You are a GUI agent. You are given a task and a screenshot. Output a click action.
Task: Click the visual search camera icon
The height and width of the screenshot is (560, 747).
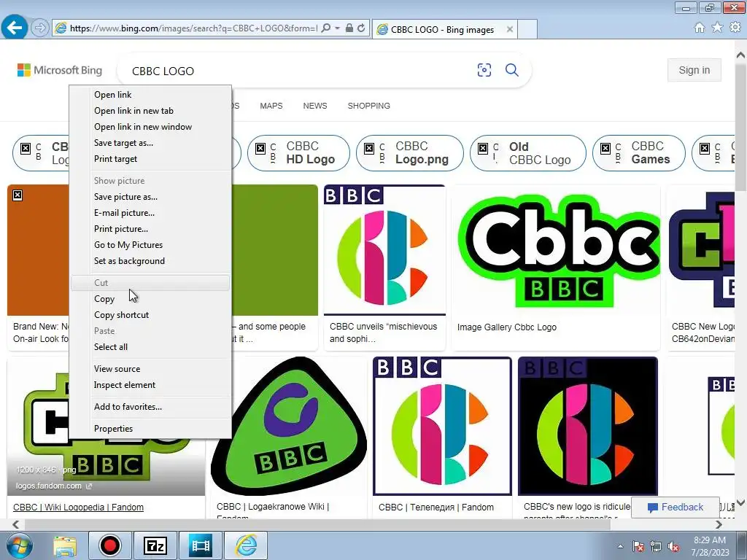point(484,70)
